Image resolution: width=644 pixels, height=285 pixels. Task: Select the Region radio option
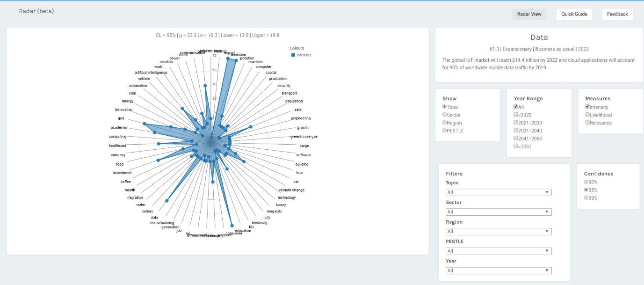pos(445,123)
